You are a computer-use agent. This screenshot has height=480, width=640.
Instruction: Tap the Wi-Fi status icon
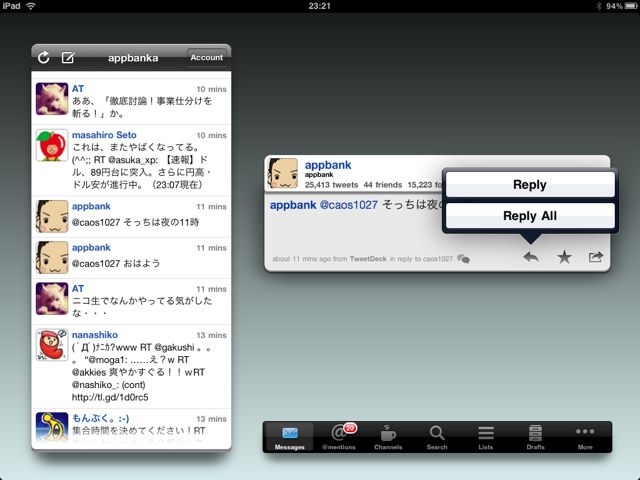[x=31, y=6]
